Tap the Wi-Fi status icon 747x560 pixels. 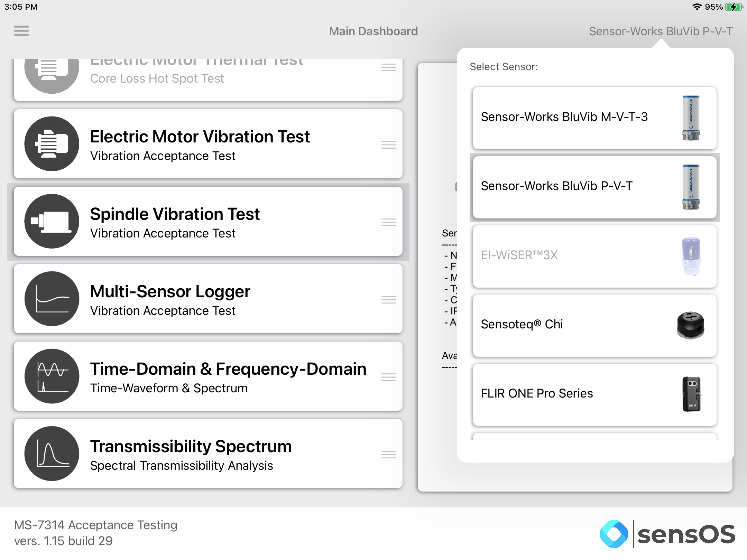pos(697,7)
